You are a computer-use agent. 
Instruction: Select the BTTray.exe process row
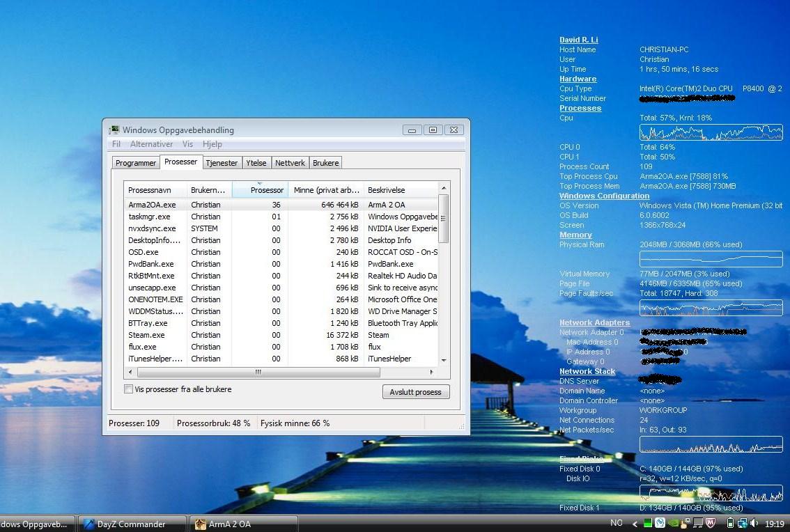pyautogui.click(x=281, y=323)
